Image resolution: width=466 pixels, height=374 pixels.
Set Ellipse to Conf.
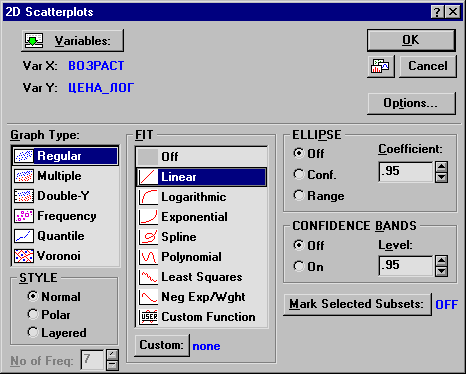[299, 174]
